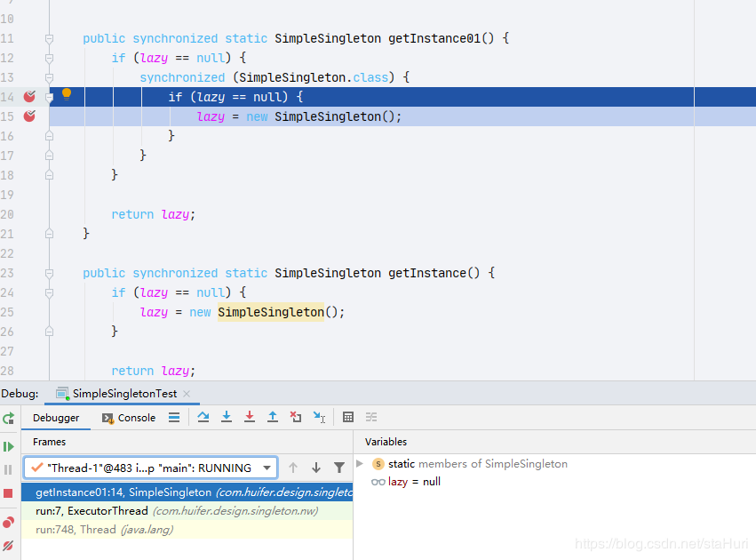
Task: Rerun SimpleSingletonTest debug session
Action: pyautogui.click(x=9, y=418)
